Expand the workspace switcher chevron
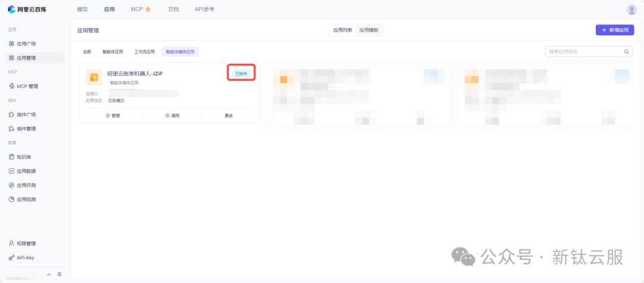 [x=49, y=275]
